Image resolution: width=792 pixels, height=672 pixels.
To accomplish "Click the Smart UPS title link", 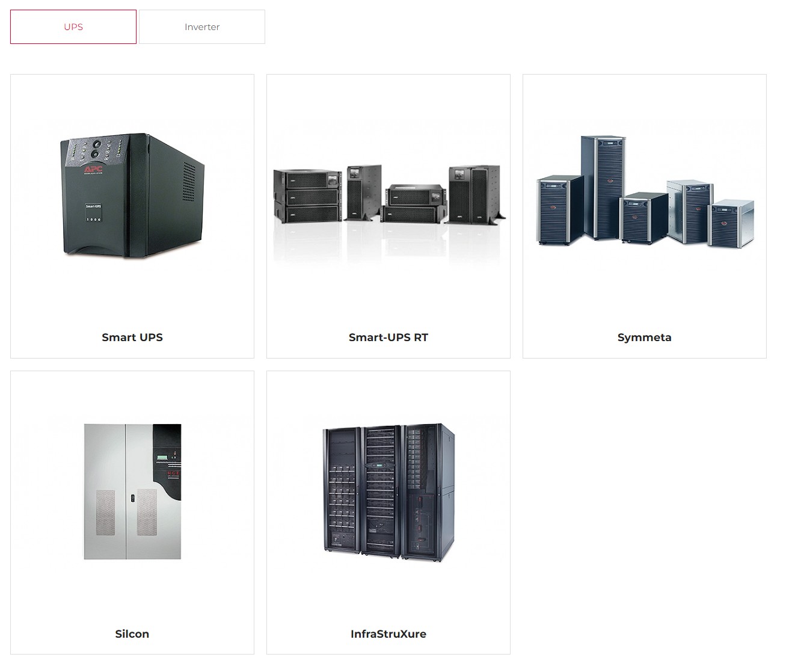I will (x=132, y=338).
